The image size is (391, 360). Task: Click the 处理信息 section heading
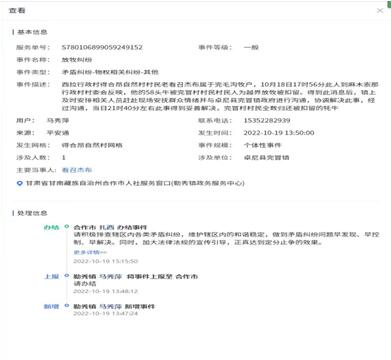[32, 213]
